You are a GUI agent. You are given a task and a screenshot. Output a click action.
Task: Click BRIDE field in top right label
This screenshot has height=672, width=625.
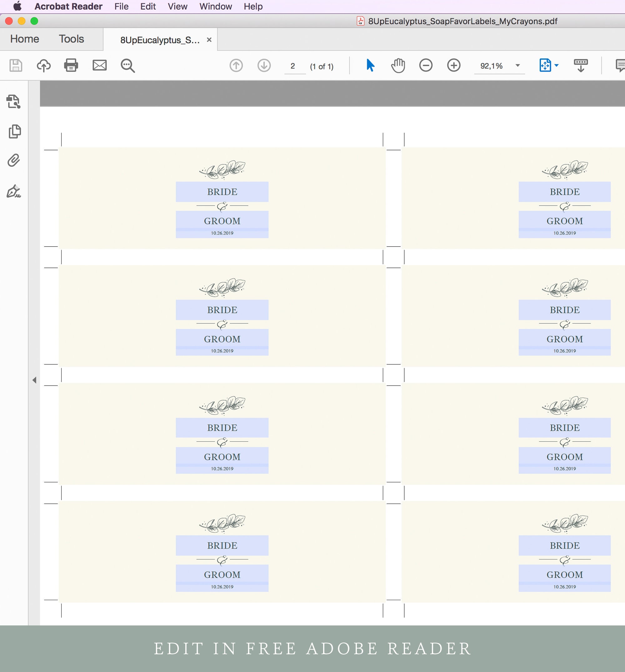coord(564,192)
